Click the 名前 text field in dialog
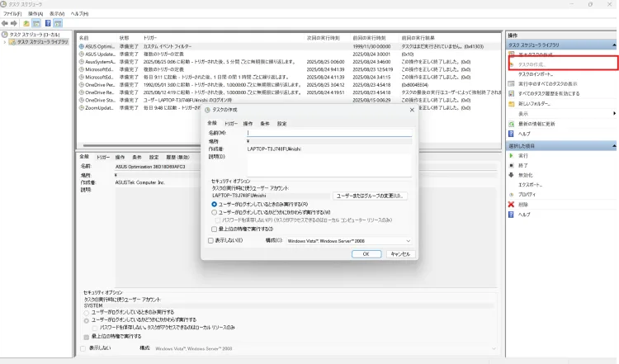619x364 pixels. [x=328, y=132]
